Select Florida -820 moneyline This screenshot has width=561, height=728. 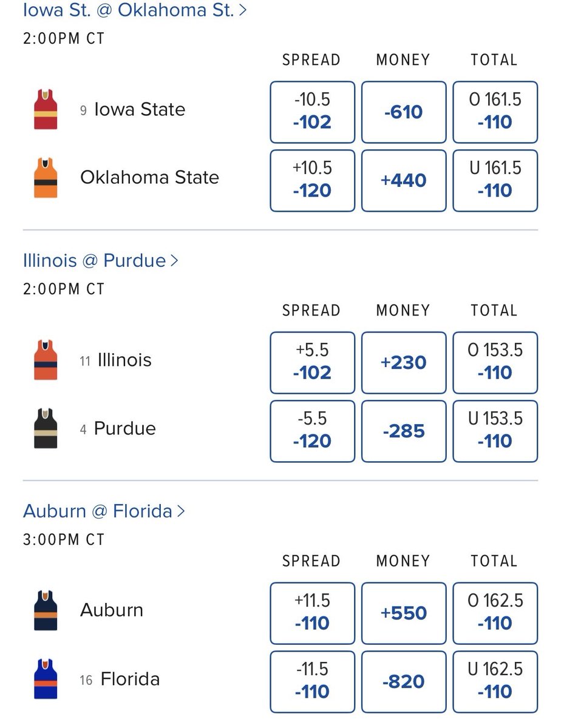(x=404, y=681)
